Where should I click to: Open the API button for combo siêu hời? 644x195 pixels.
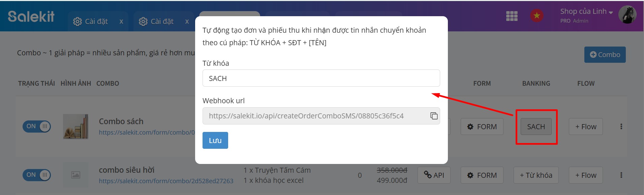pos(434,175)
